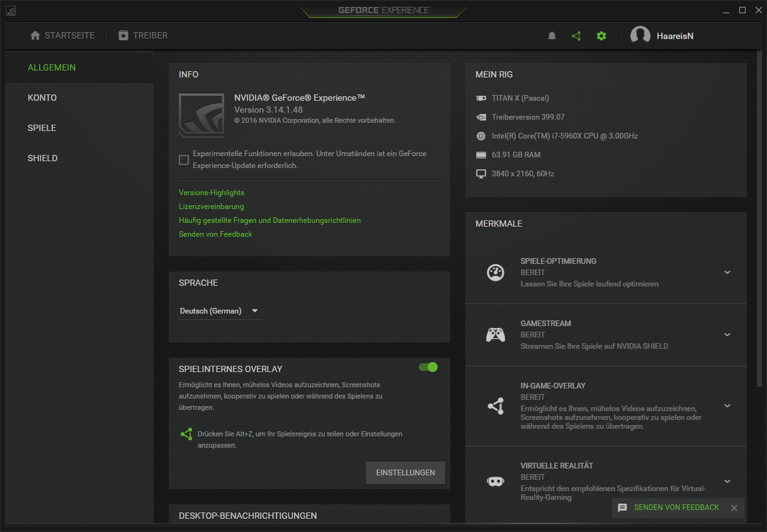Click Treiberversion 399.07 text
The height and width of the screenshot is (532, 767).
pos(528,117)
